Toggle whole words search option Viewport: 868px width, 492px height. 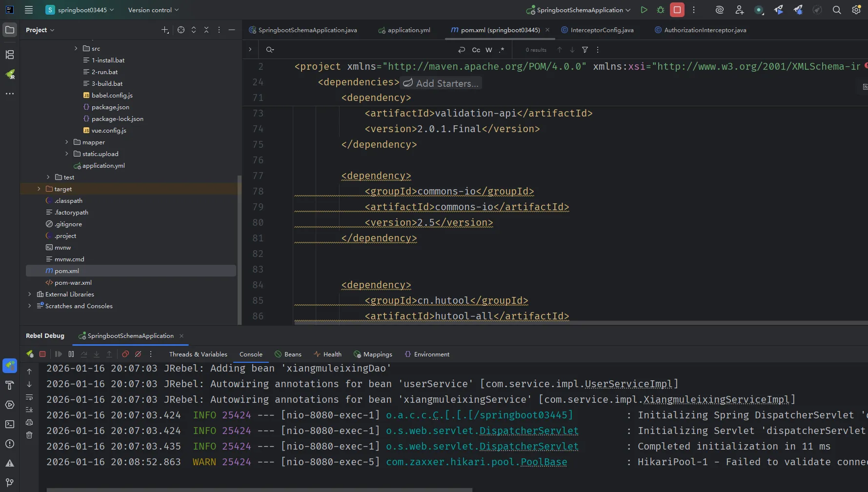click(488, 50)
